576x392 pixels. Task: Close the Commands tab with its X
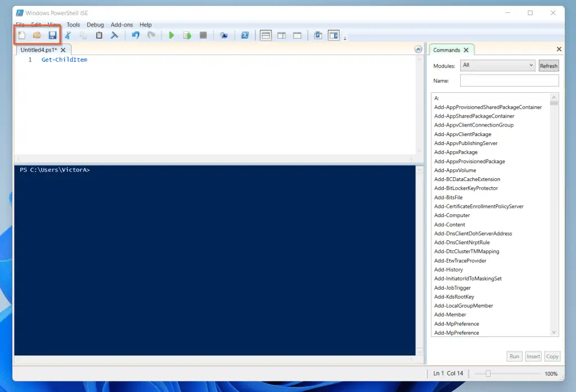coord(466,50)
